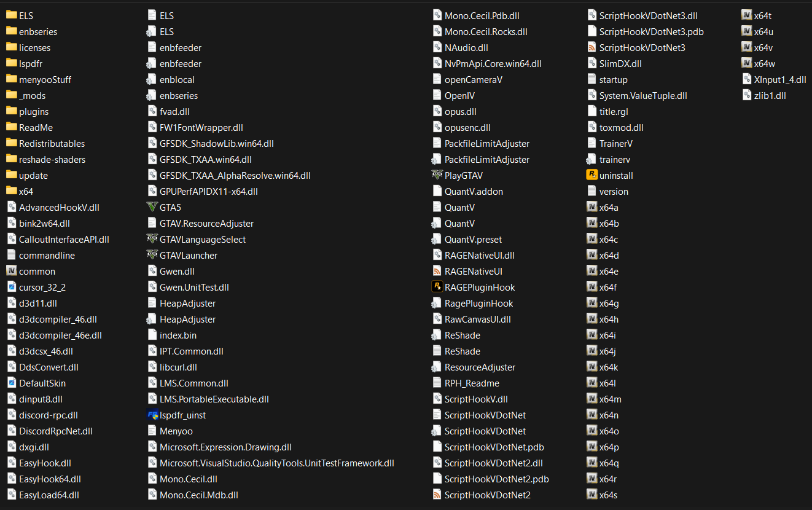Select the file named AdvancedHookV.dll
Viewport: 812px width, 510px height.
click(x=59, y=207)
